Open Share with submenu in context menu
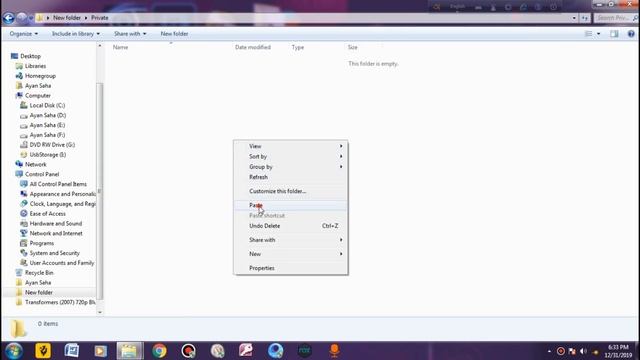The height and width of the screenshot is (360, 640). pos(291,240)
